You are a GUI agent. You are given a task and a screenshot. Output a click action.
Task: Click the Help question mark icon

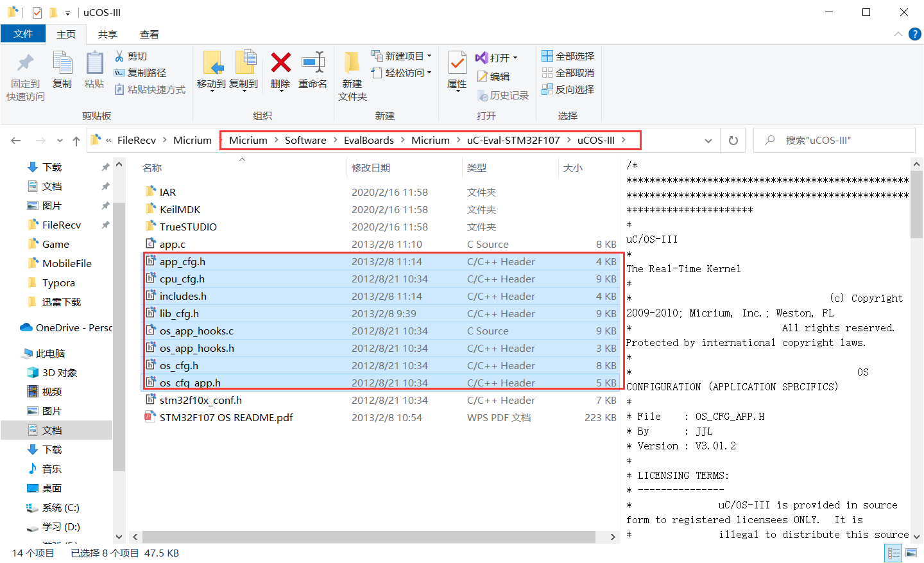[915, 34]
